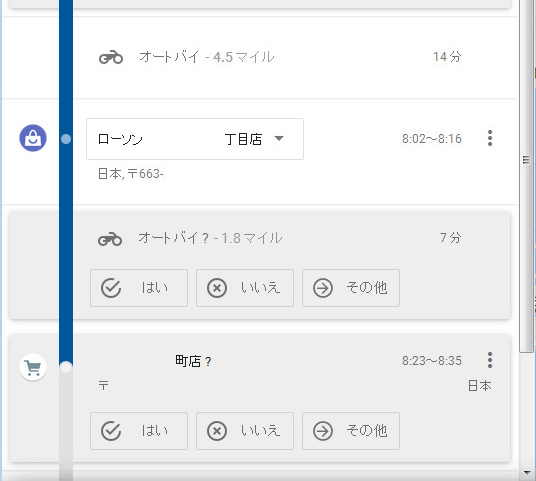Click the オートバイ - 4.5 マイル trip row
Viewport: 536px width, 481px height.
click(x=260, y=57)
